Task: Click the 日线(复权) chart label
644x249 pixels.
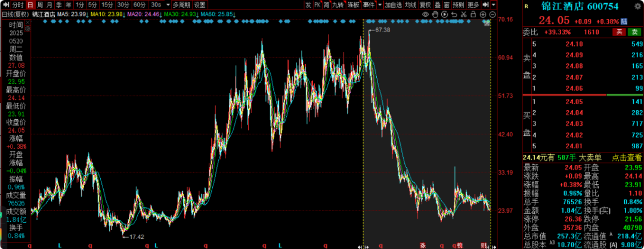Action: 16,14
